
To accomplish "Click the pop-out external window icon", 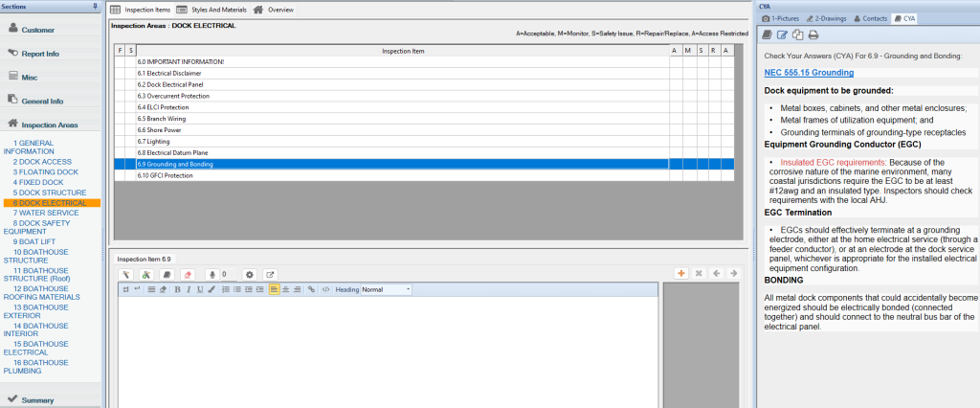I will [x=270, y=274].
